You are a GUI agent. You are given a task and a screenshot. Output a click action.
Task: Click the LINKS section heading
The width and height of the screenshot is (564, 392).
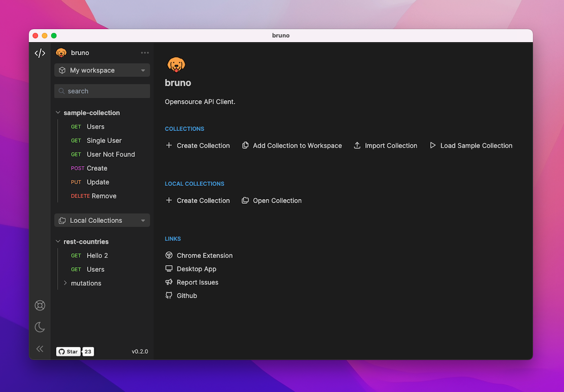[173, 238]
